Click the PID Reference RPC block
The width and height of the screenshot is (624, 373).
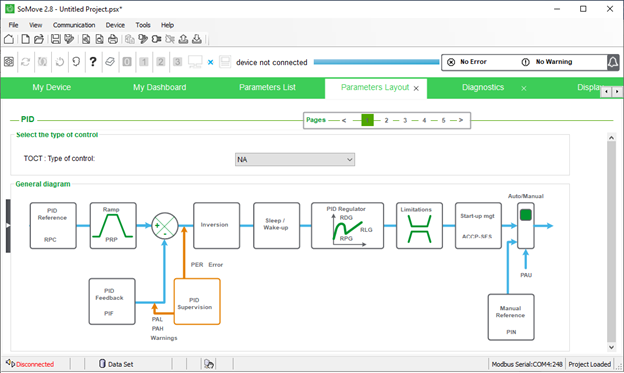[x=53, y=226]
